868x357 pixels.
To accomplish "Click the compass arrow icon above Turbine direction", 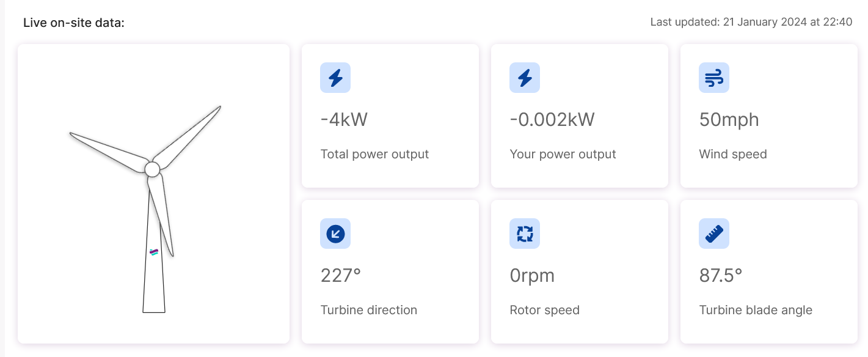I will pos(335,234).
